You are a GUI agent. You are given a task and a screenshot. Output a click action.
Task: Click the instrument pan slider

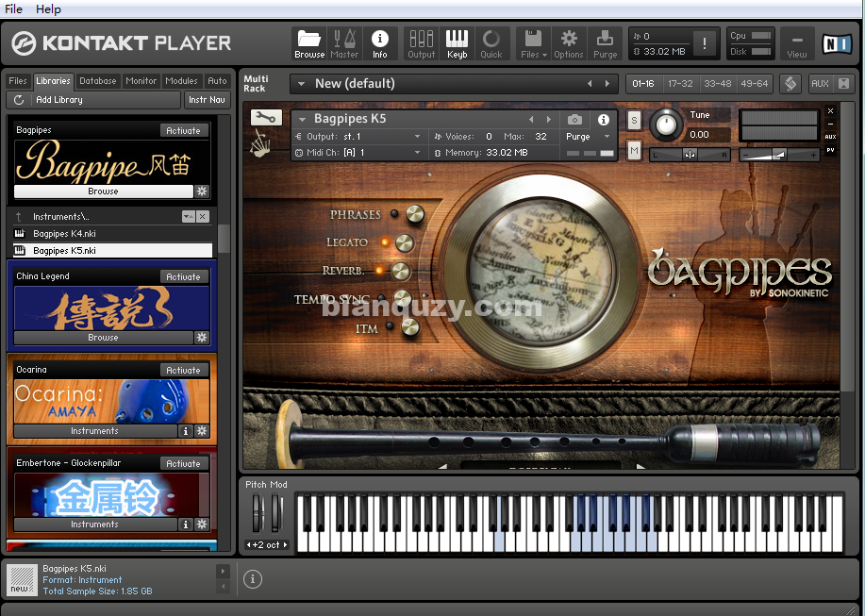(690, 155)
